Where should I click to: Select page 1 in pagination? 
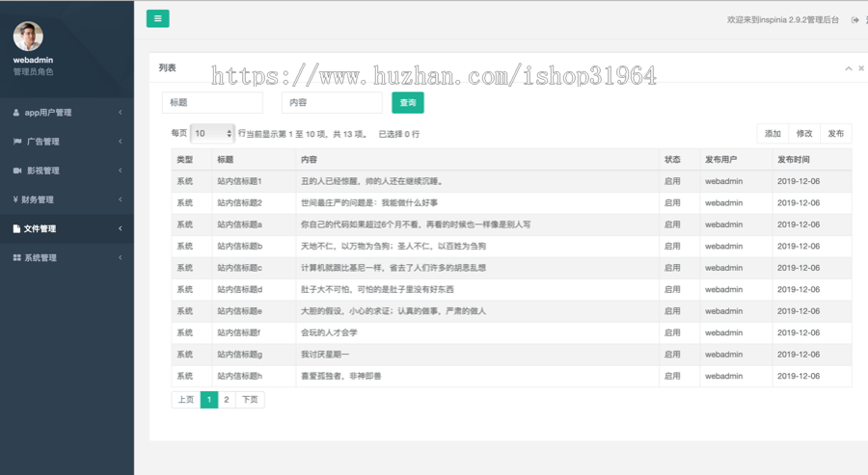[209, 399]
